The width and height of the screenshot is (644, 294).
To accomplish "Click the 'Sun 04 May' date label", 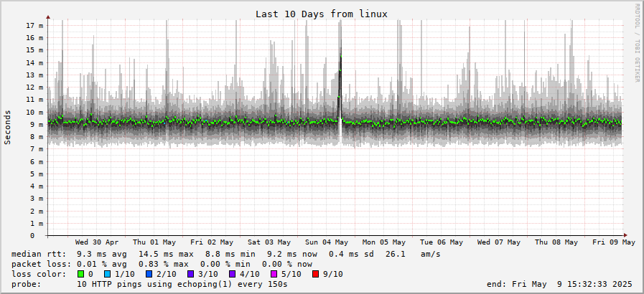I will click(x=327, y=242).
